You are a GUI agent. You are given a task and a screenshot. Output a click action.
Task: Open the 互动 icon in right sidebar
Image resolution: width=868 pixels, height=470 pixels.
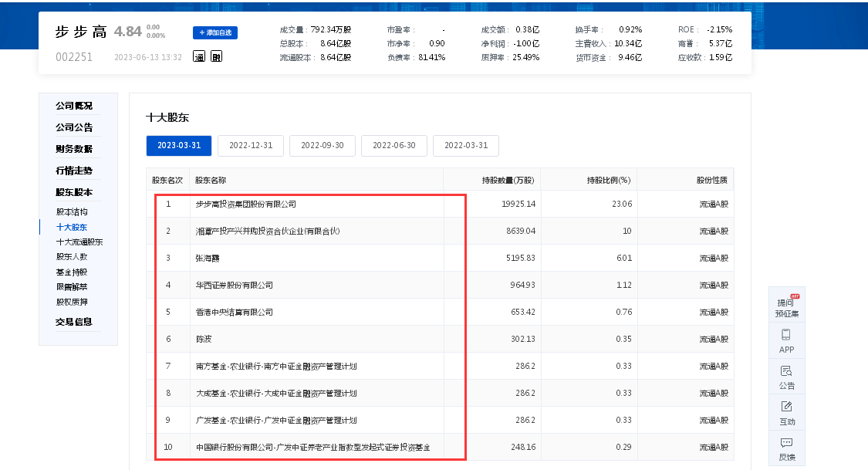coord(787,413)
